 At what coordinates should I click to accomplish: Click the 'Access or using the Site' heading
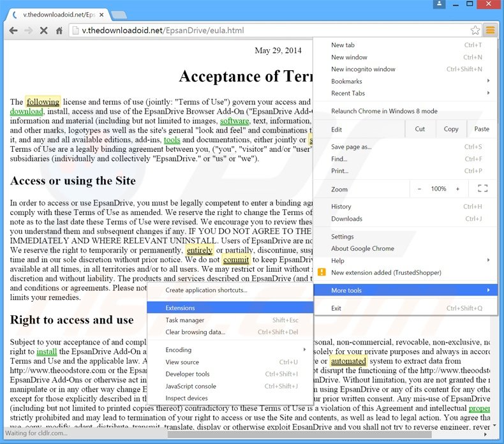click(73, 181)
